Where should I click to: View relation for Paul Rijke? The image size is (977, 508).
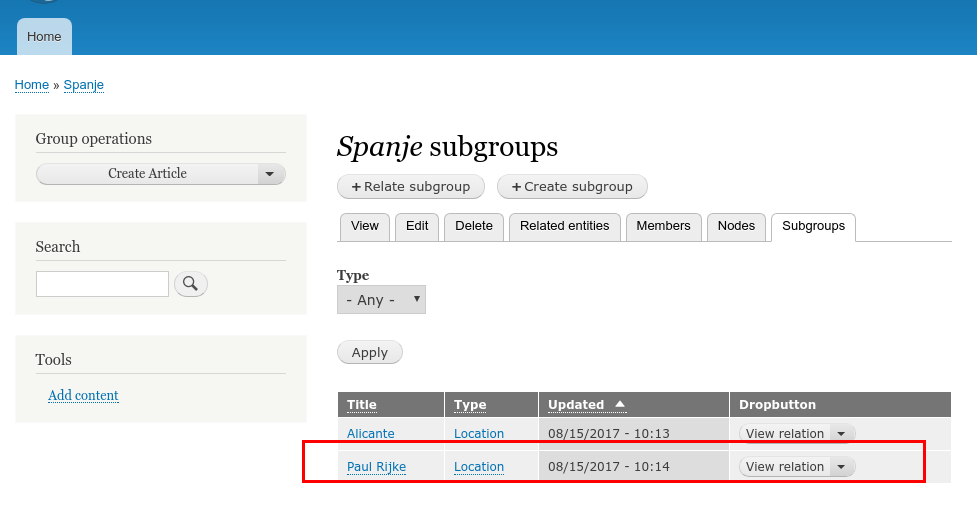[784, 467]
